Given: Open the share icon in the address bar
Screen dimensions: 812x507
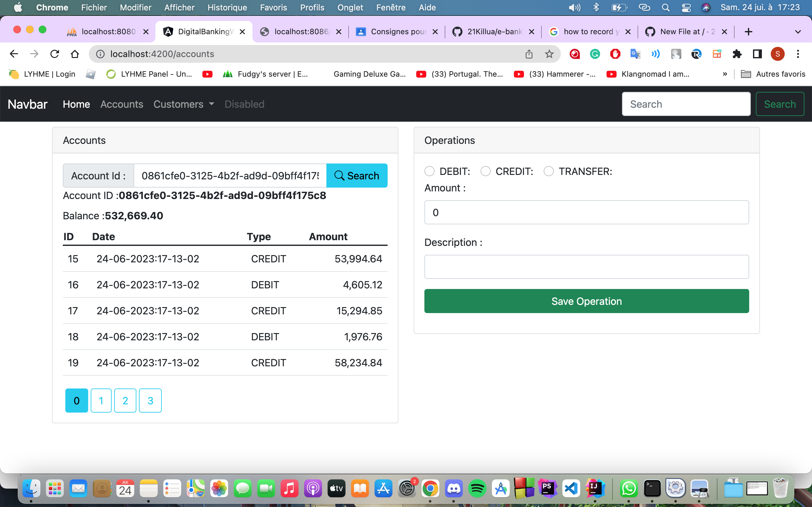Looking at the screenshot, I should (529, 54).
